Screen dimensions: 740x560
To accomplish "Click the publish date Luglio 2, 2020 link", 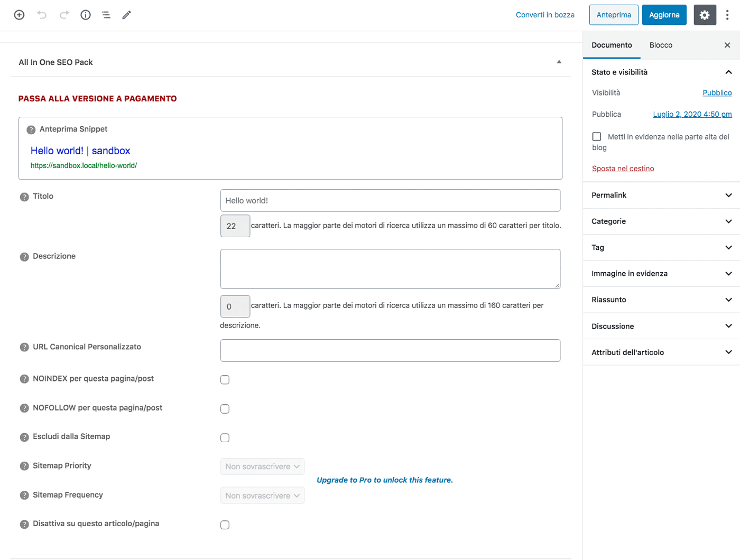I will pos(692,114).
